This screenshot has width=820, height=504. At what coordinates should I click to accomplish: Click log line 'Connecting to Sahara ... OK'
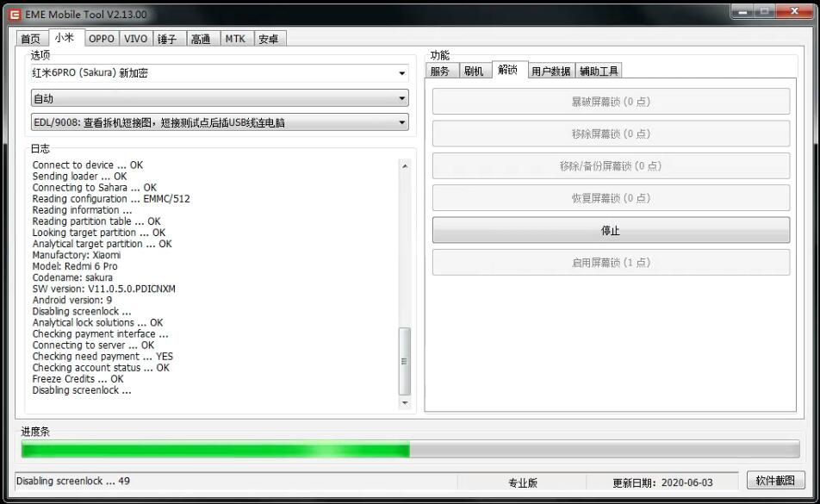94,188
